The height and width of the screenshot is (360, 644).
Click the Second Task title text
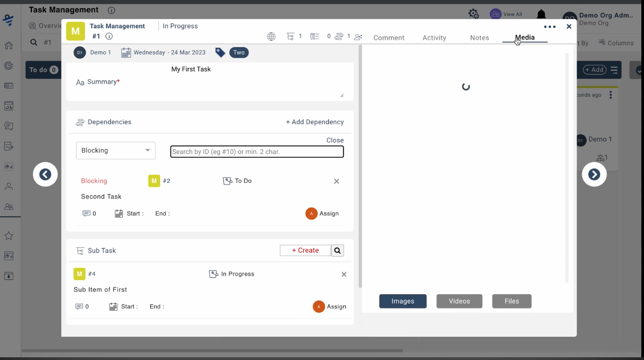click(101, 197)
